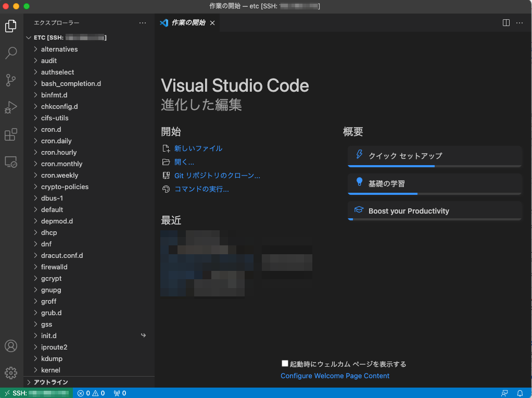The image size is (532, 398).
Task: Select the chkconfig.d folder name
Action: pyautogui.click(x=59, y=107)
